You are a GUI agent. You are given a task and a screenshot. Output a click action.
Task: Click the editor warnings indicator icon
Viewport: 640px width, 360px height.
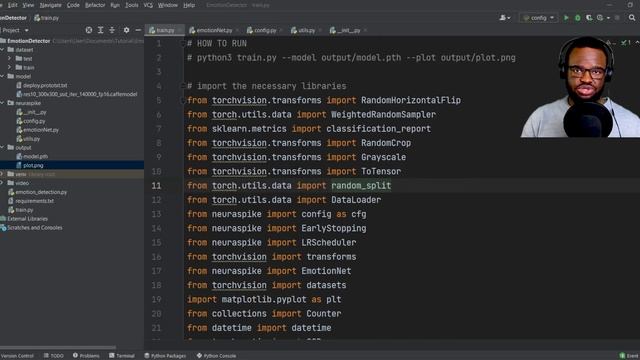609,43
